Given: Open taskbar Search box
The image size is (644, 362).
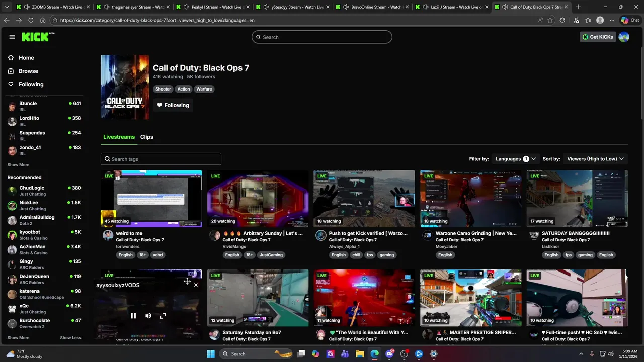Looking at the screenshot, I should tap(255, 354).
